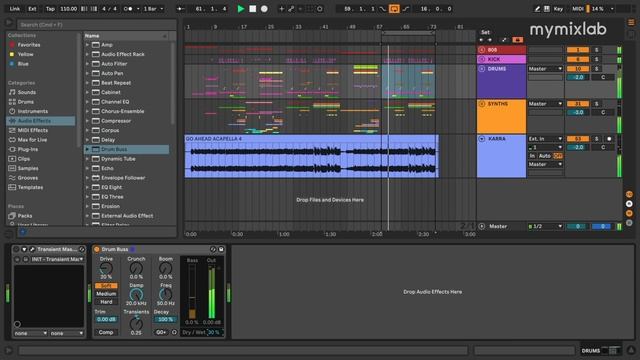Open INIT - Transient Master preset dropdown
This screenshot has width=640, height=360.
(x=57, y=259)
